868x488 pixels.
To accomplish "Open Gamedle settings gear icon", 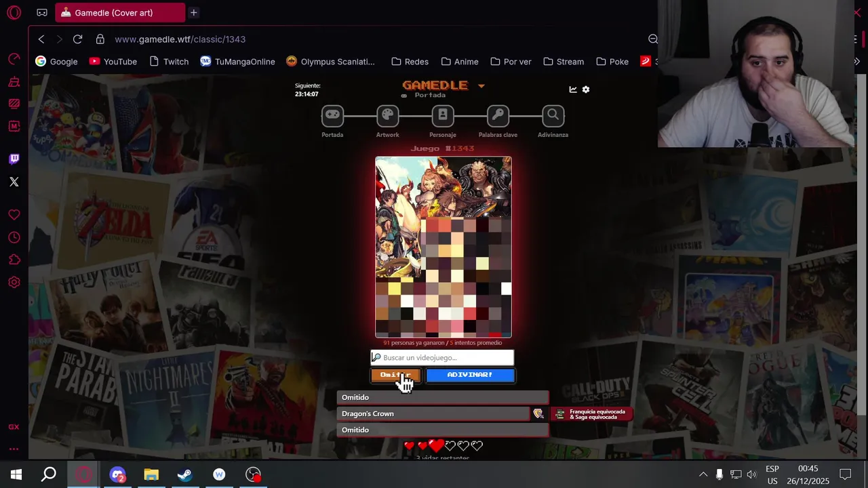I will (x=586, y=89).
